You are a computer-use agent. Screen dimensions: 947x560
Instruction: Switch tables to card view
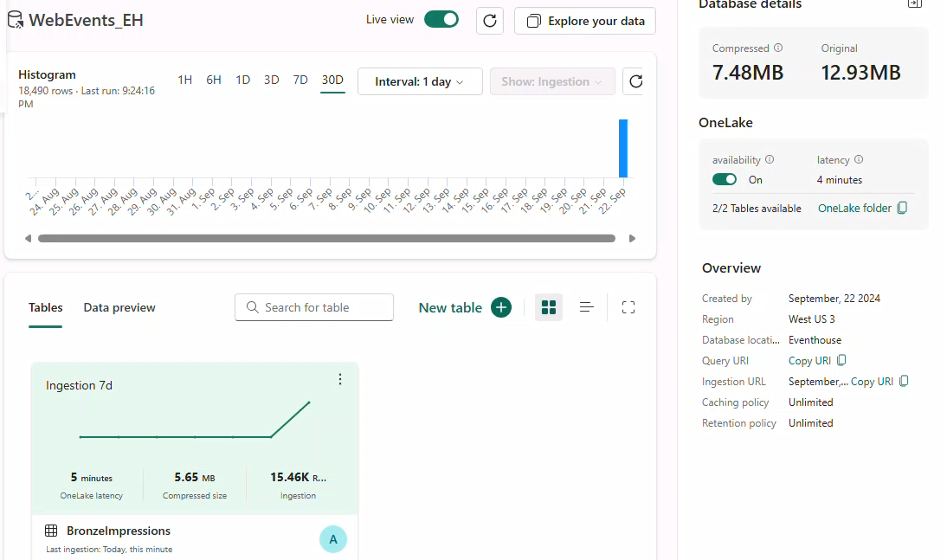548,307
